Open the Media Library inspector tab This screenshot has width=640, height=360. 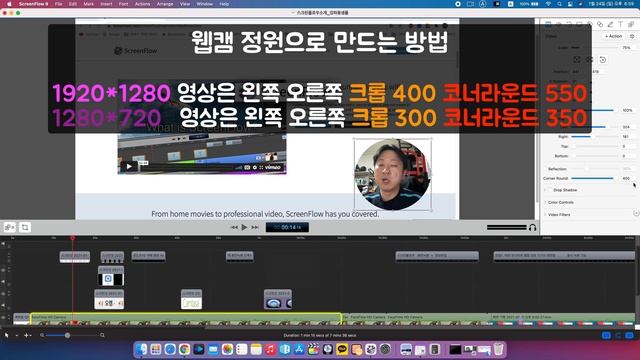631,24
